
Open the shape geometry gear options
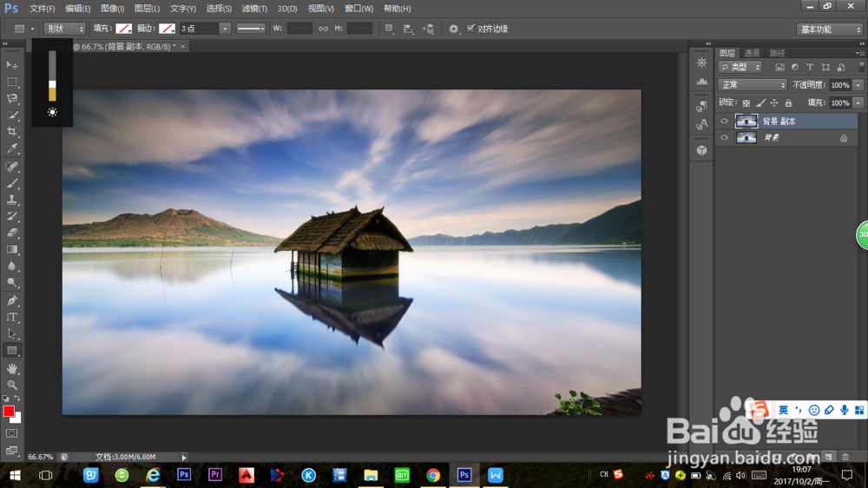point(453,29)
